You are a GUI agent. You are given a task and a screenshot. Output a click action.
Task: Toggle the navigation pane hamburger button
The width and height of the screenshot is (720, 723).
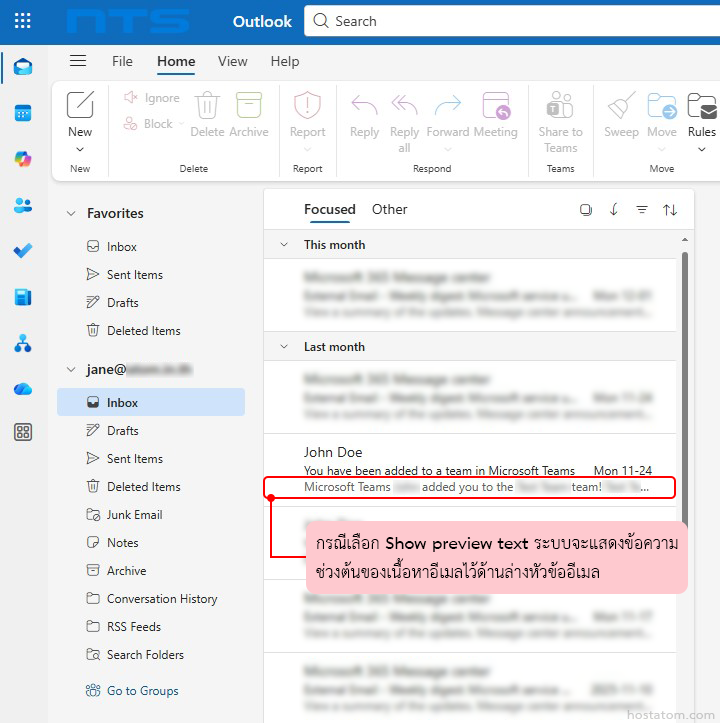tap(78, 61)
